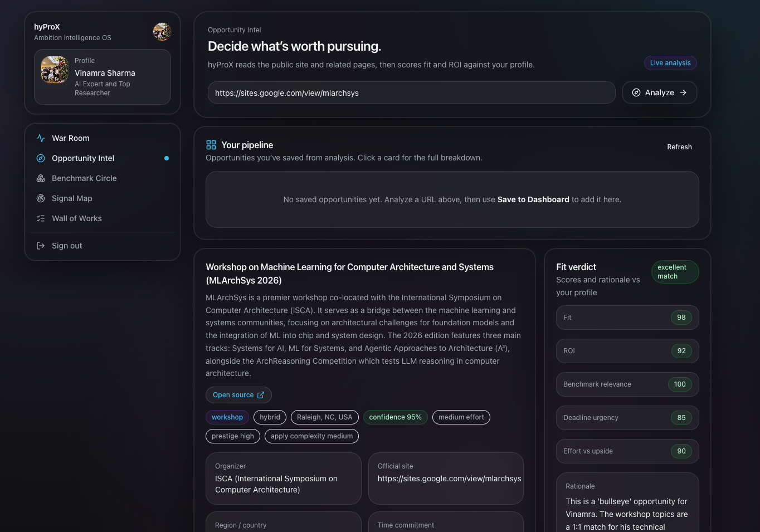Screen dimensions: 760x532
Task: Click the Signal Map radar icon
Action: coord(41,198)
